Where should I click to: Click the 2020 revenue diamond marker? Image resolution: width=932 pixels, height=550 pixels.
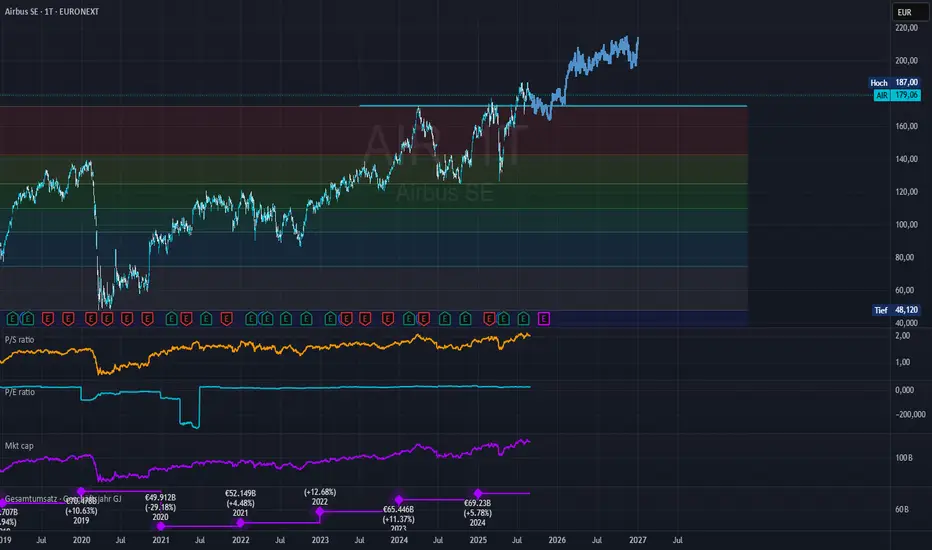click(161, 525)
